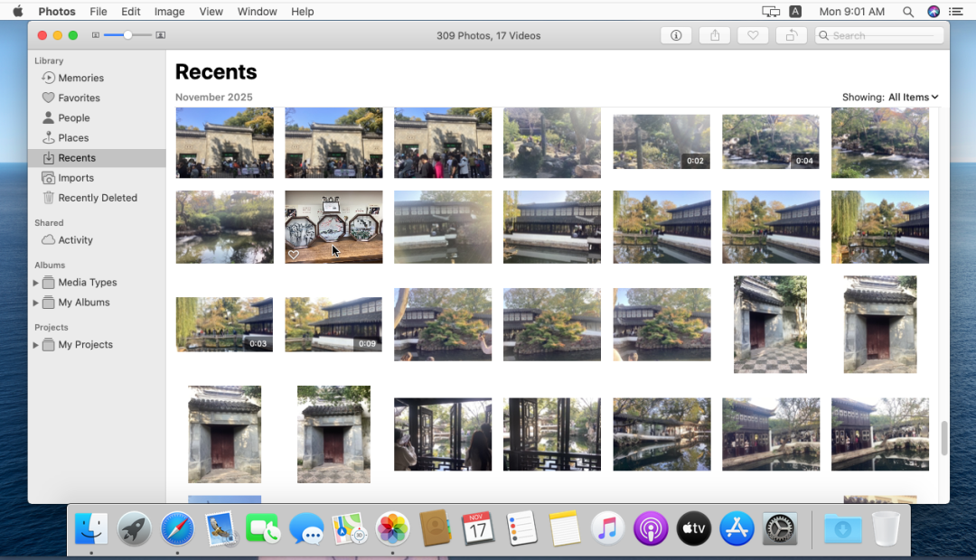Screen dimensions: 976x560
Task: Select the 0:09 pavilion video thumbnail
Action: coord(333,324)
